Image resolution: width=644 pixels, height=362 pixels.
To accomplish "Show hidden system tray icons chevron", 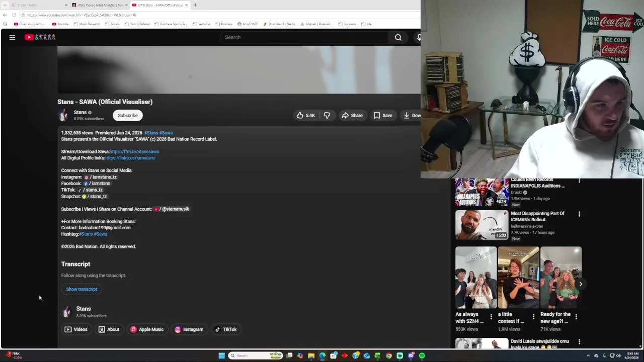I will 588,355.
